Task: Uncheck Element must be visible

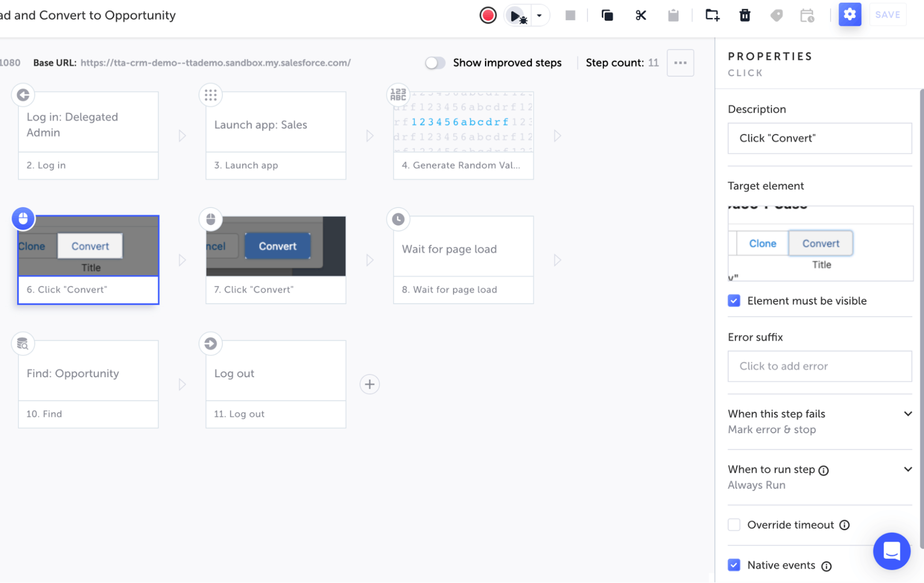Action: (734, 300)
